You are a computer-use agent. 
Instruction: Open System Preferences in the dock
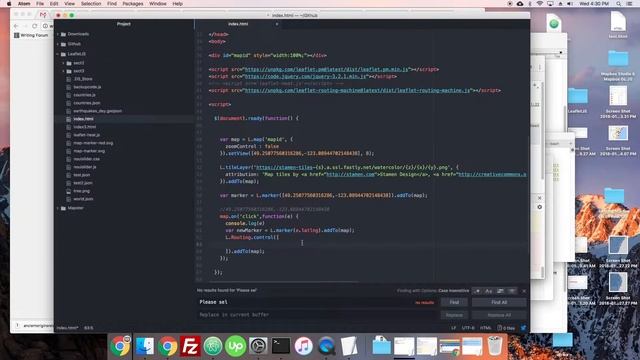click(258, 346)
